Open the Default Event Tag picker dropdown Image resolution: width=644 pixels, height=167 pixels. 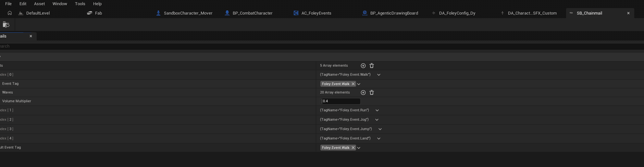359,148
